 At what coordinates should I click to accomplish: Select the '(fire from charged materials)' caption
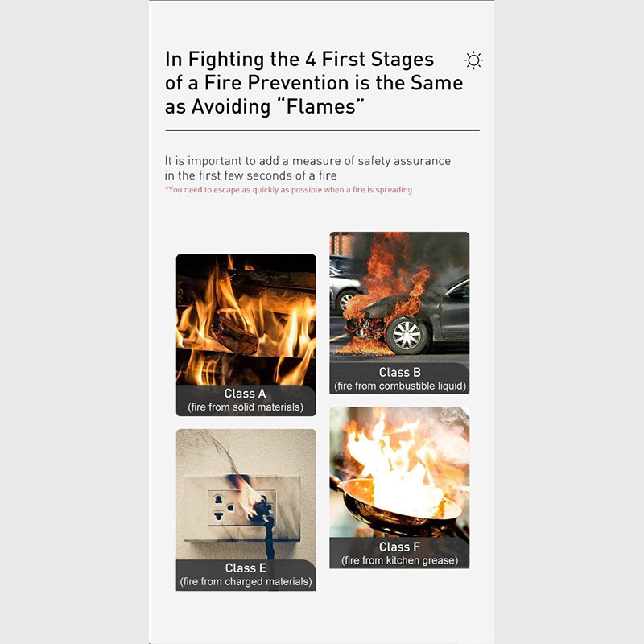click(246, 581)
